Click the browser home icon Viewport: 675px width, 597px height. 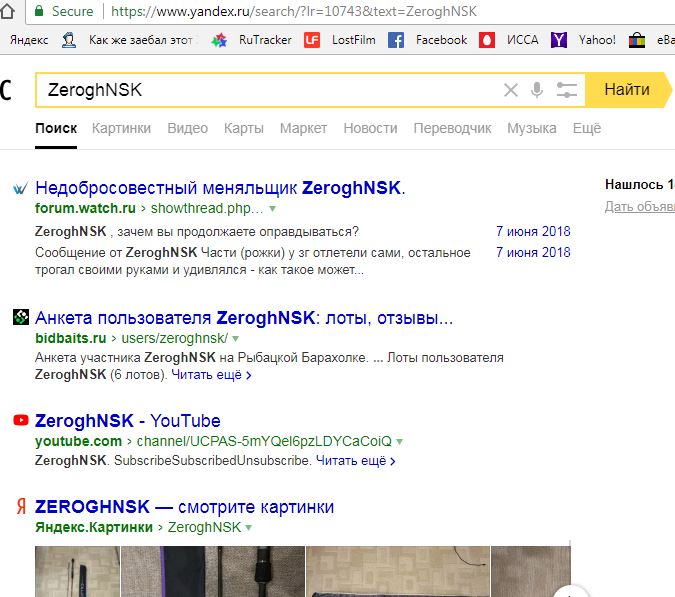click(7, 11)
